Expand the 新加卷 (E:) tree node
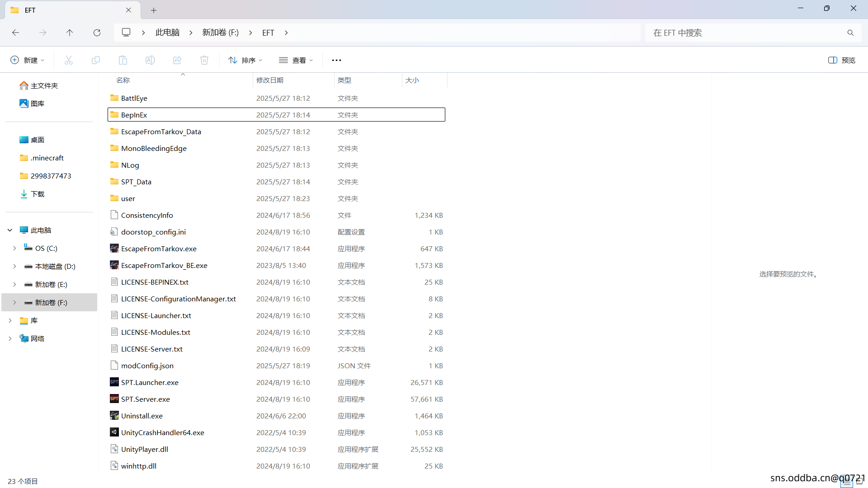 14,284
